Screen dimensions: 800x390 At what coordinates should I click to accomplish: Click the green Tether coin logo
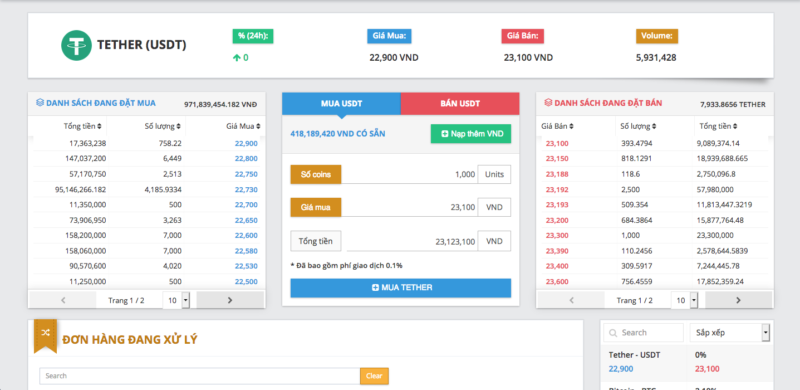pyautogui.click(x=76, y=45)
